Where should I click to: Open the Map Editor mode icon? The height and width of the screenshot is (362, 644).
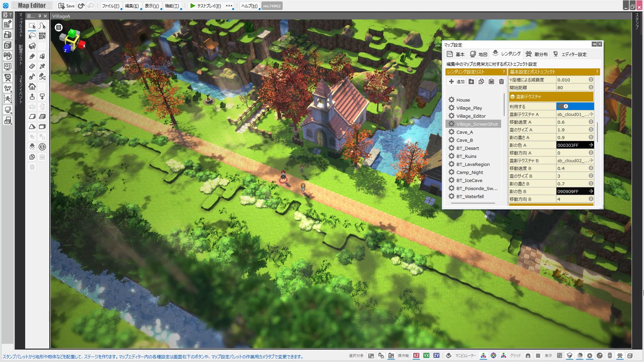coord(8,24)
